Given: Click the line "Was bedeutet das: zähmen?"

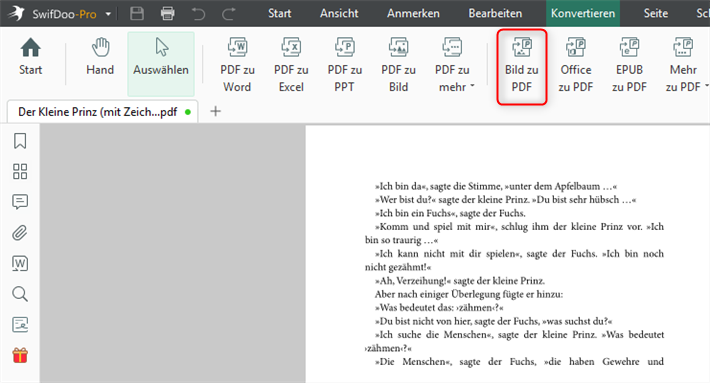Looking at the screenshot, I should click(x=439, y=308).
